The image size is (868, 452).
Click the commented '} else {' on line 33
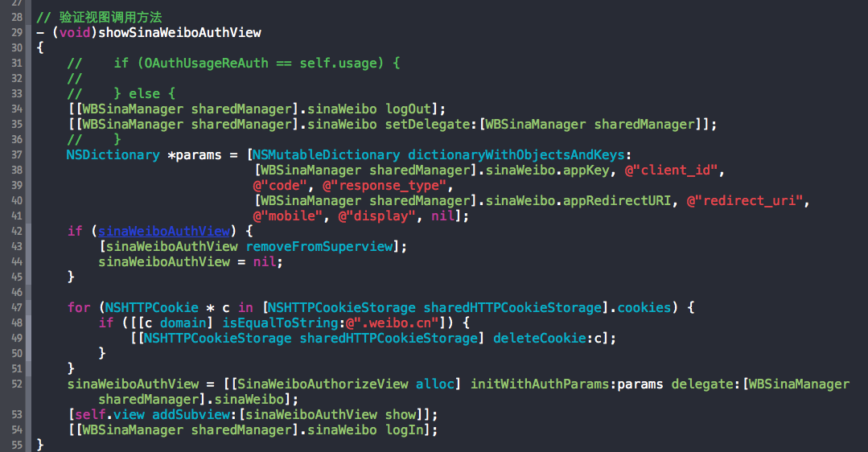click(x=145, y=93)
